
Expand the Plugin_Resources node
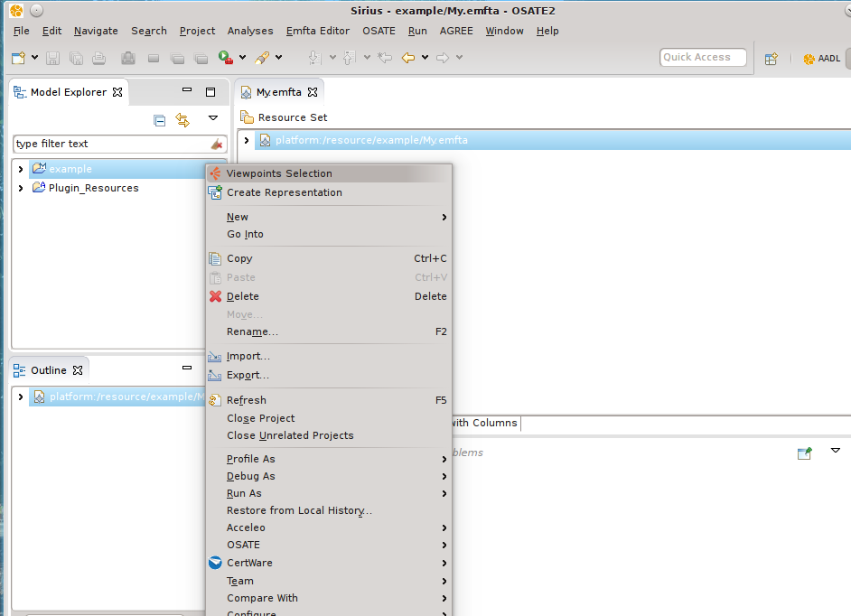[x=21, y=189]
